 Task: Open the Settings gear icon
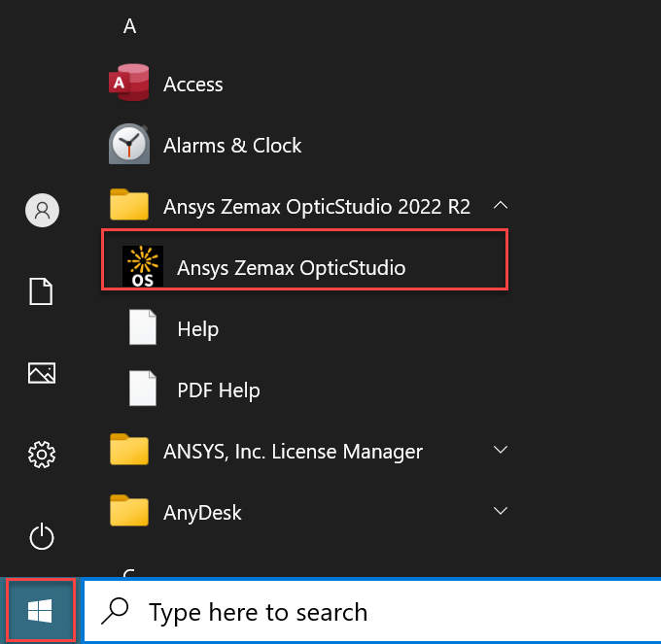(x=41, y=455)
